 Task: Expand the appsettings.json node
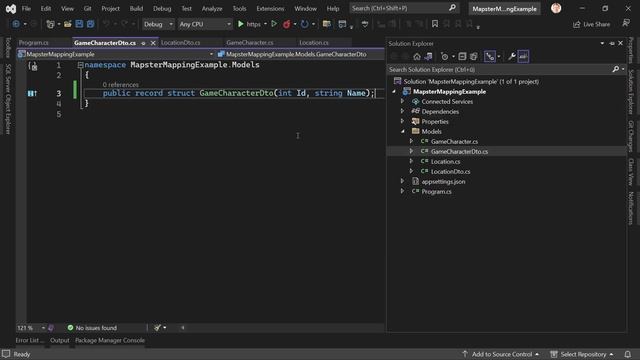402,181
